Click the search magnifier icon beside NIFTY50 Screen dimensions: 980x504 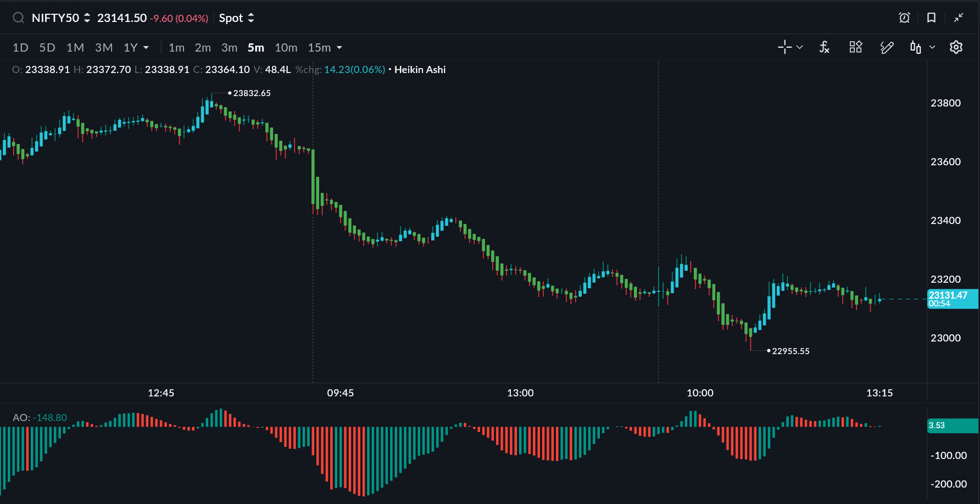tap(18, 18)
